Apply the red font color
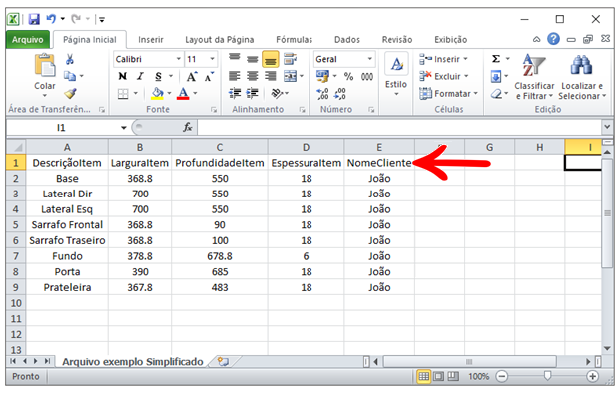 [183, 94]
